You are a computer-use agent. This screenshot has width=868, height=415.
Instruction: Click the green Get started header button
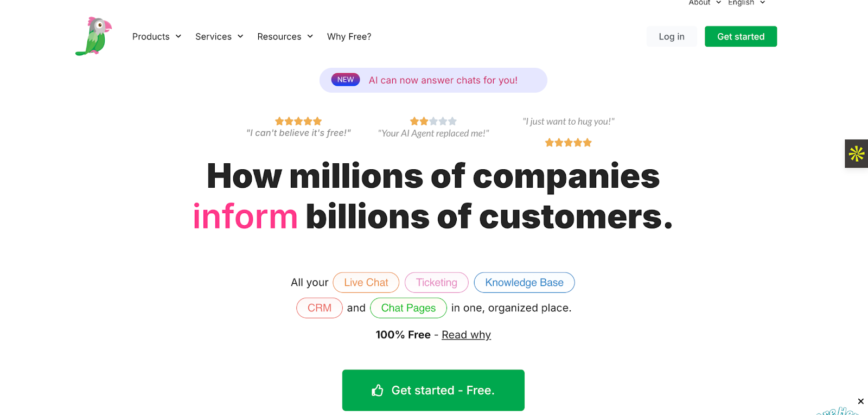[x=741, y=36]
